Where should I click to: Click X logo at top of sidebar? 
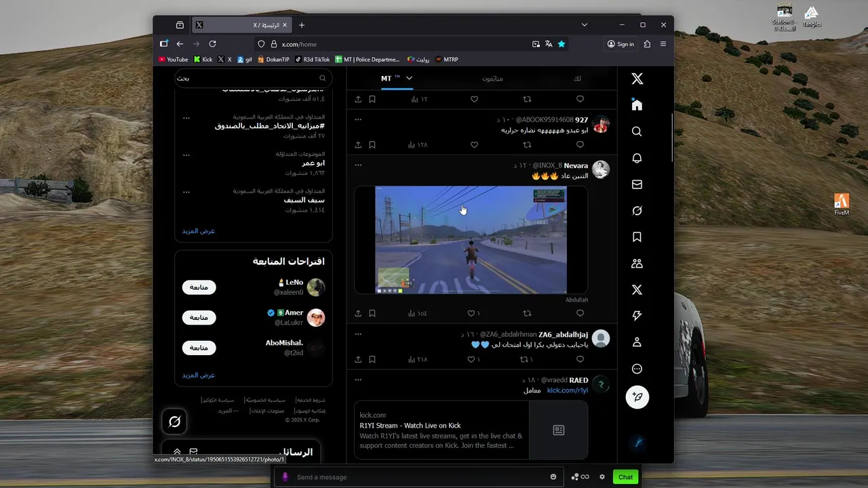coord(637,79)
